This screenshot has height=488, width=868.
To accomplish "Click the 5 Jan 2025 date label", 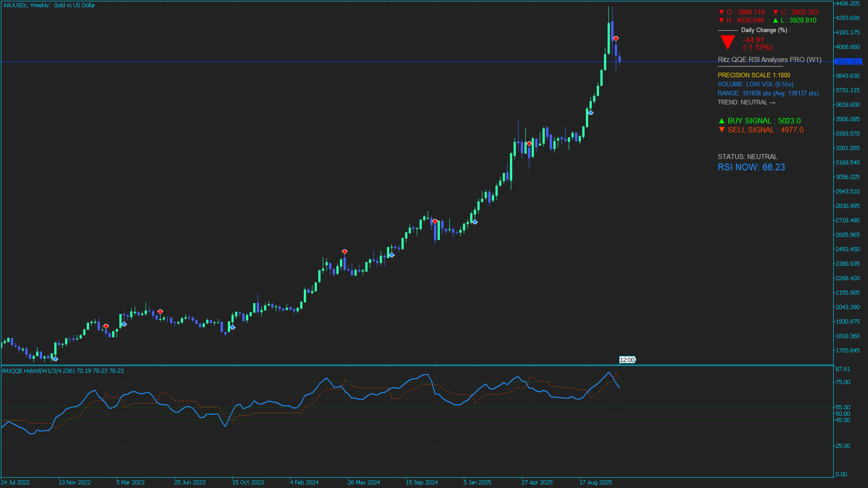I will coord(477,483).
